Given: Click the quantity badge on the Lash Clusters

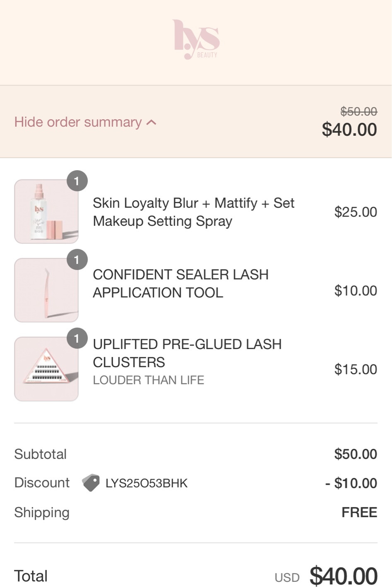Looking at the screenshot, I should point(77,339).
